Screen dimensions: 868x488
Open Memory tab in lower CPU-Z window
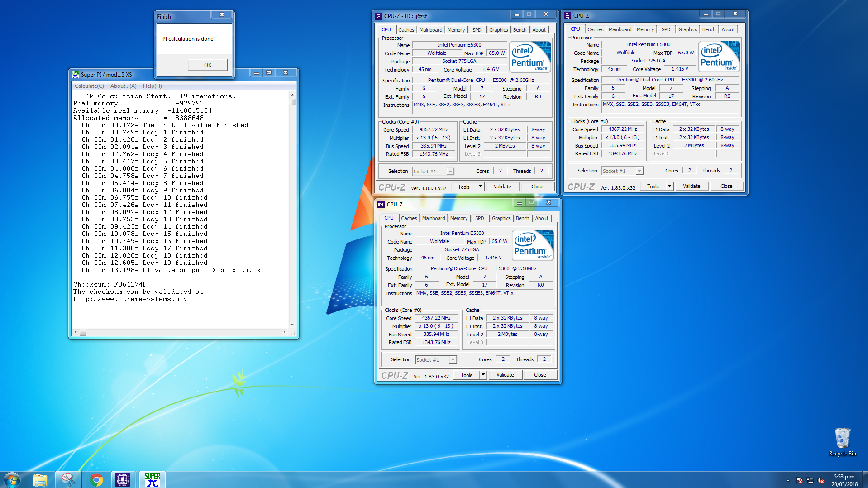(x=459, y=218)
